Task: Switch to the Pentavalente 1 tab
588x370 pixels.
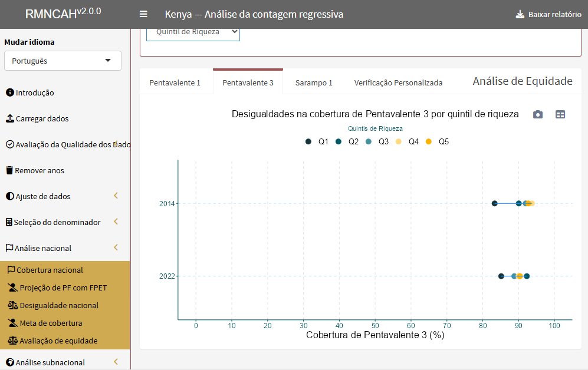Action: [175, 82]
